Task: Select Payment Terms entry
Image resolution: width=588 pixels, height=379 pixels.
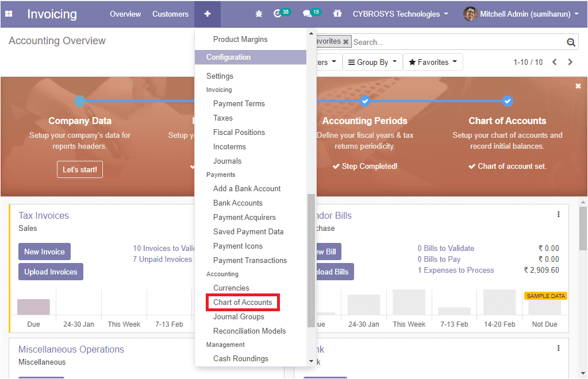Action: (x=239, y=104)
